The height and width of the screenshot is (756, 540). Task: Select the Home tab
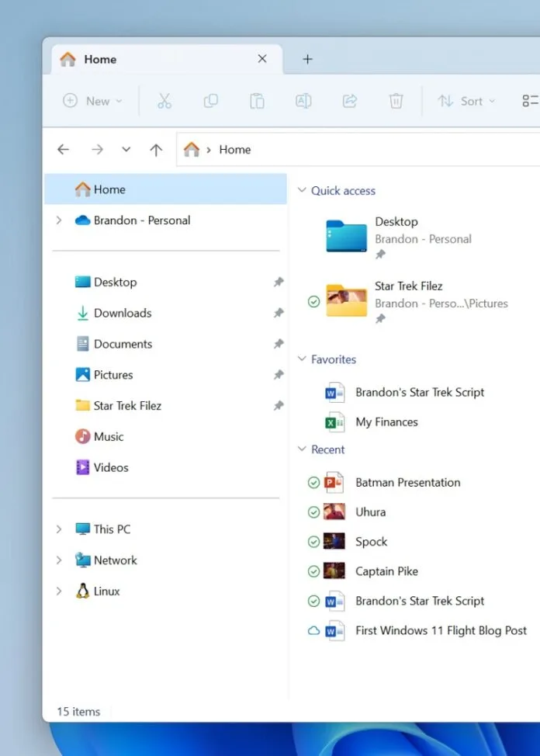(x=100, y=59)
